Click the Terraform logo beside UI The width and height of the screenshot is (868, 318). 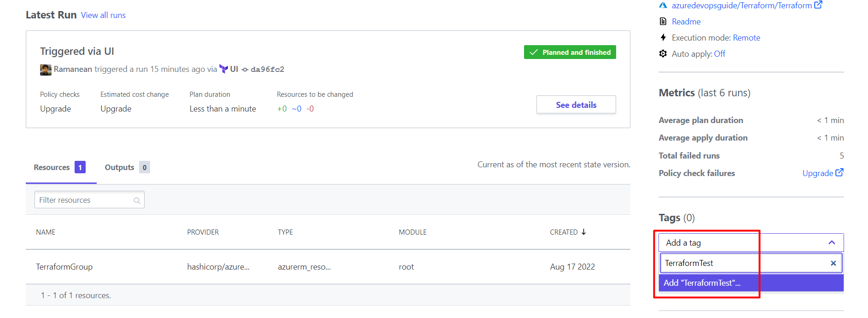(224, 69)
